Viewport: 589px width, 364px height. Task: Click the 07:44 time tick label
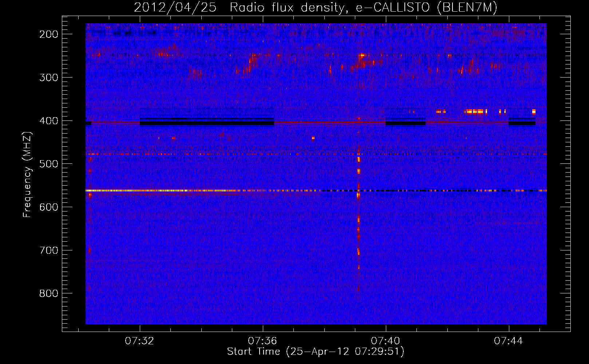[509, 341]
